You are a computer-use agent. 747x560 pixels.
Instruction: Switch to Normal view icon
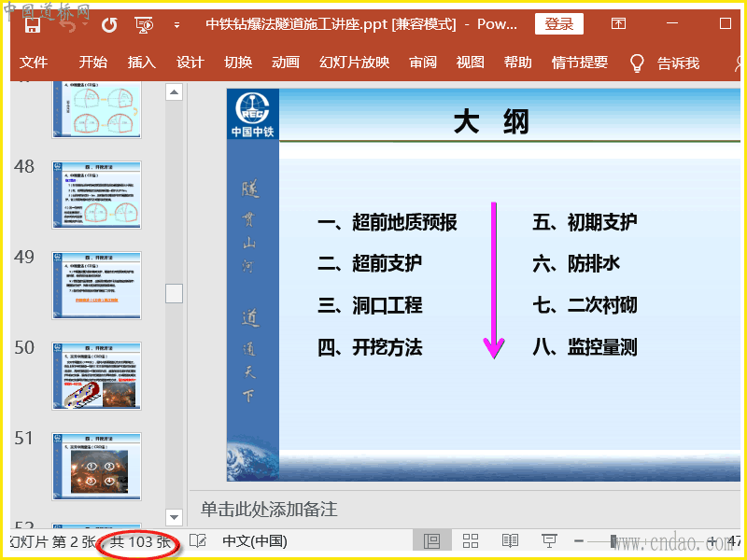[431, 541]
